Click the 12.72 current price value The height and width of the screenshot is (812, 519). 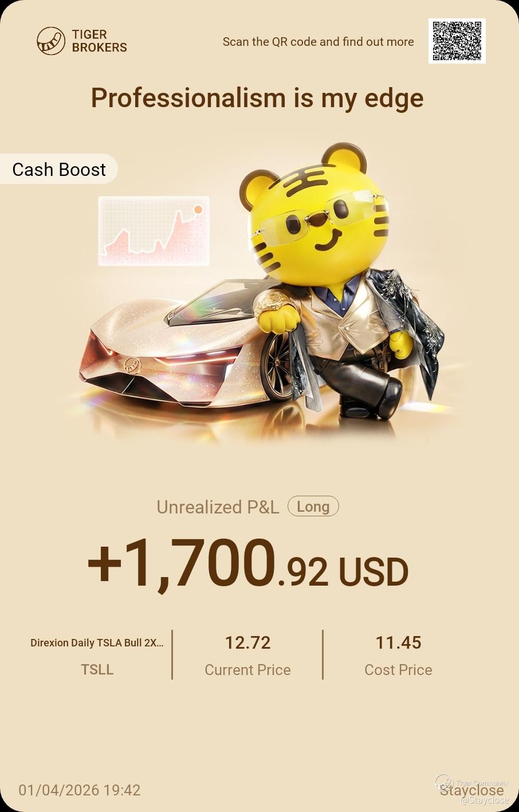[x=247, y=643]
